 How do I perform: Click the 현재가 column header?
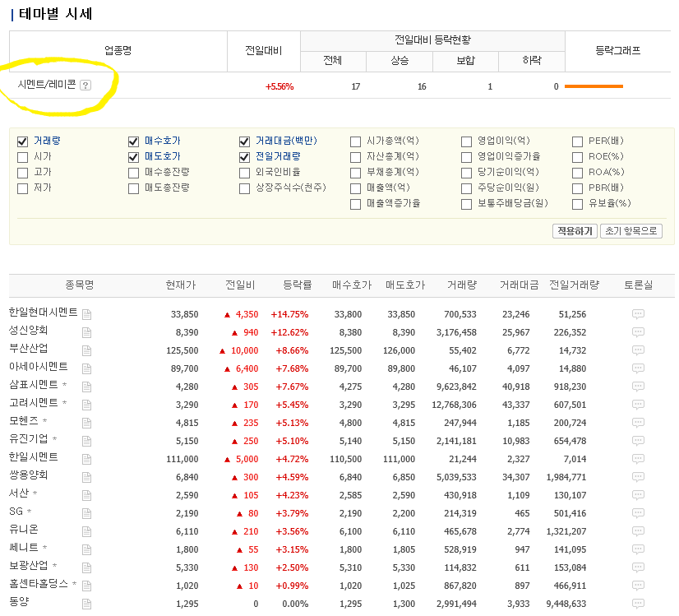coord(180,285)
